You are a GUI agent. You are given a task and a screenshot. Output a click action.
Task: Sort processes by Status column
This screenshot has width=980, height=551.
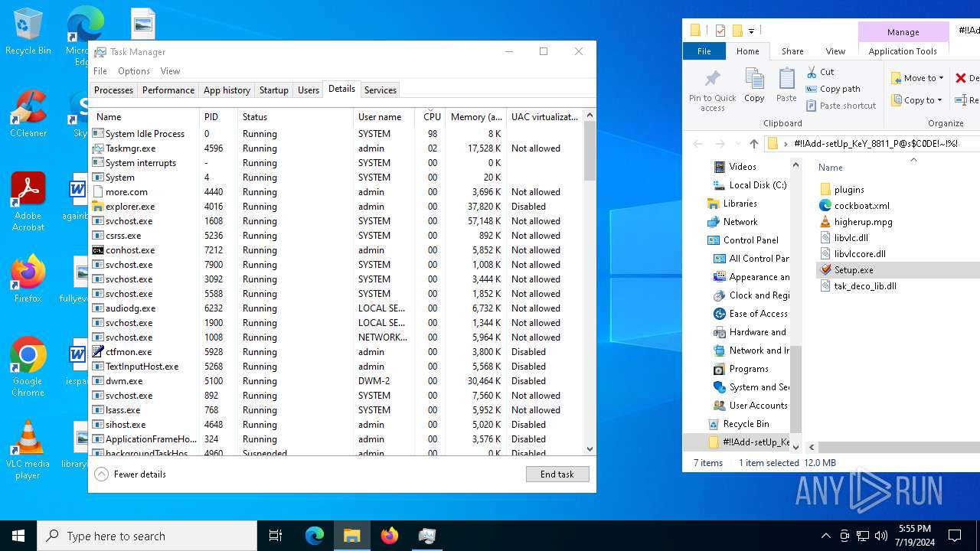[295, 117]
